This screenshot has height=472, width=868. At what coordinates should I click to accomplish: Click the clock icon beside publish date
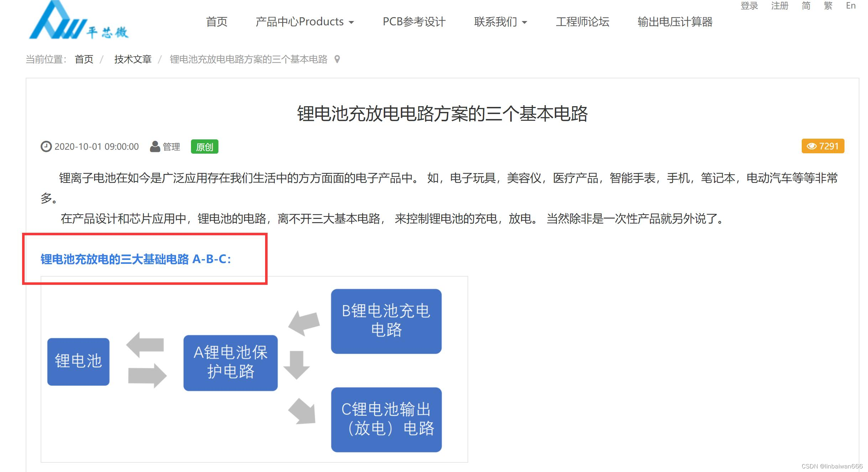point(46,147)
